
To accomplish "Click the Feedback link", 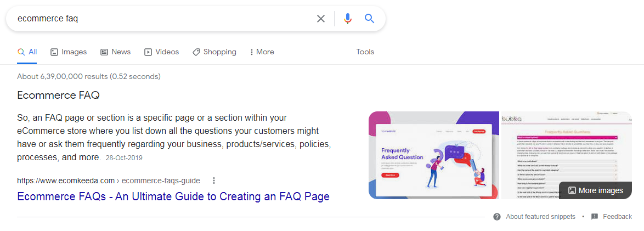I will (617, 217).
